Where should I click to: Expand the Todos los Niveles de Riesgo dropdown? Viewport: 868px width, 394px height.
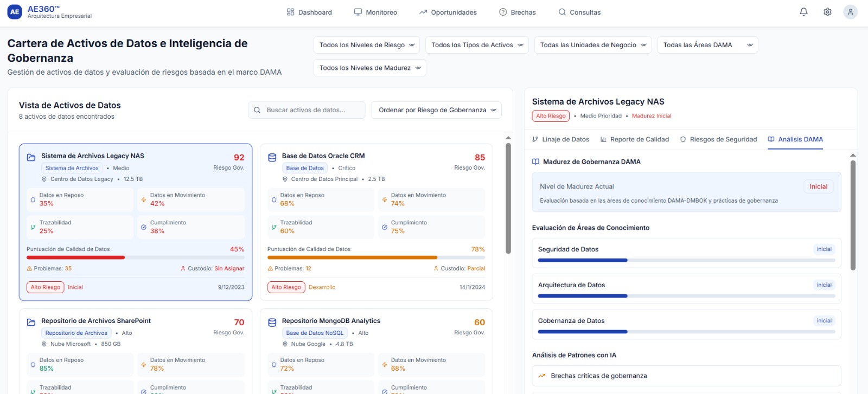(367, 45)
